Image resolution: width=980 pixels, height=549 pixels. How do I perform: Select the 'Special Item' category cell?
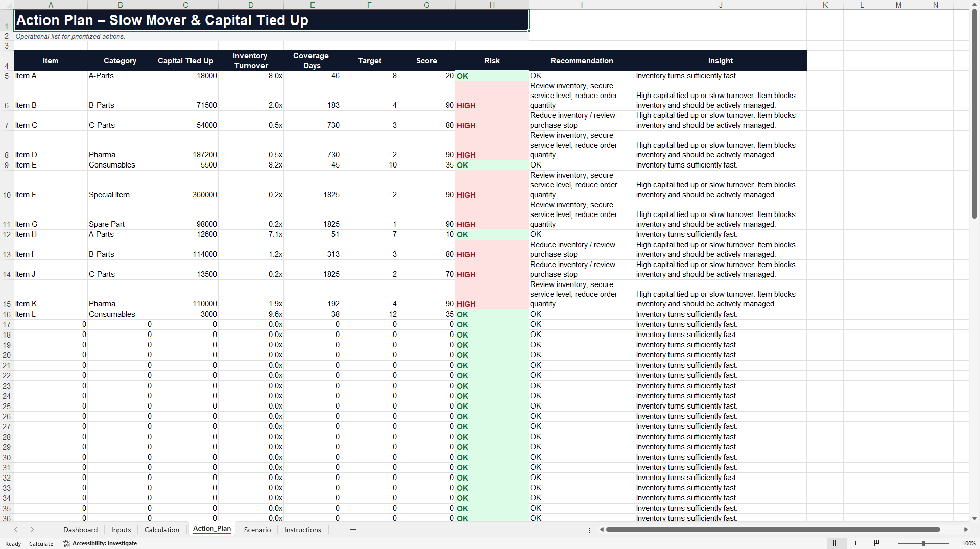click(x=120, y=185)
